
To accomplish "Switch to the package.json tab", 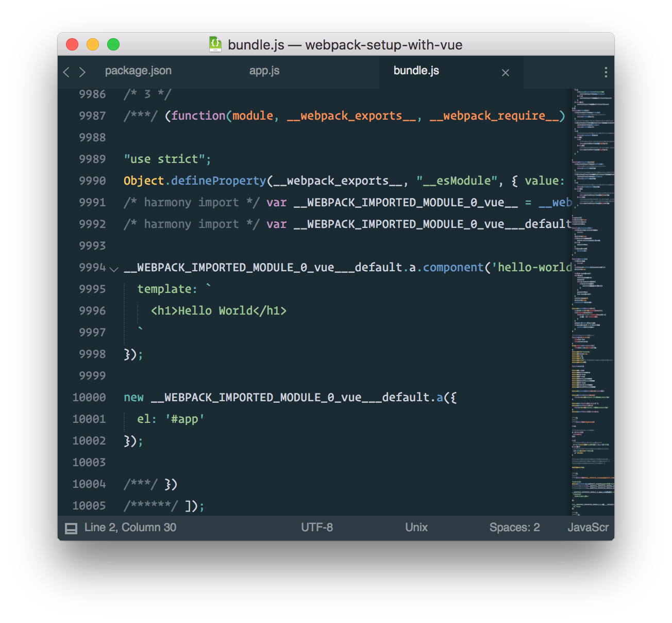I will 138,71.
